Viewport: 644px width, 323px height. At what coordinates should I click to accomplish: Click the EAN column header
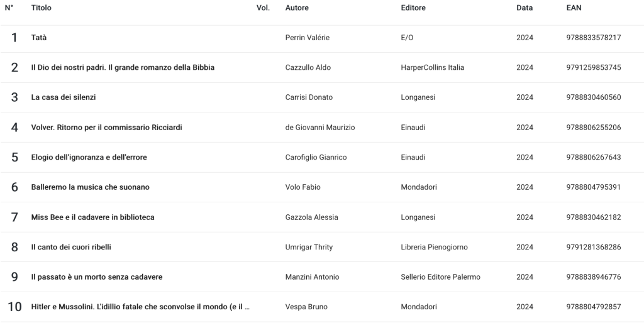pos(574,8)
